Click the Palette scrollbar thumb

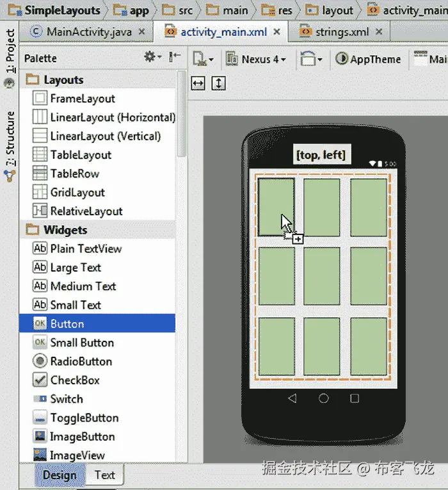[181, 114]
